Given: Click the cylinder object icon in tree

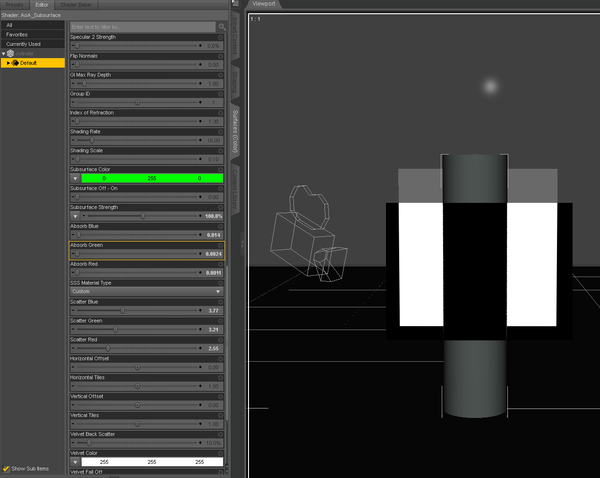Looking at the screenshot, I should click(x=10, y=54).
